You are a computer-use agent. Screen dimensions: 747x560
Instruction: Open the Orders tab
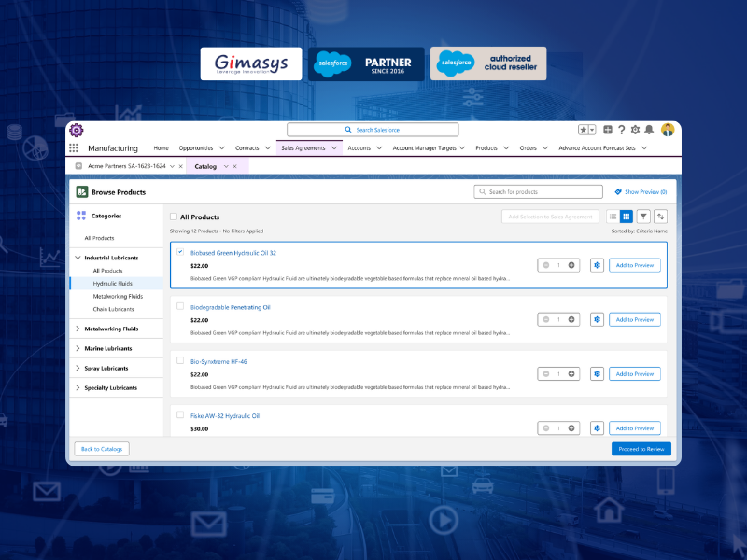click(528, 148)
